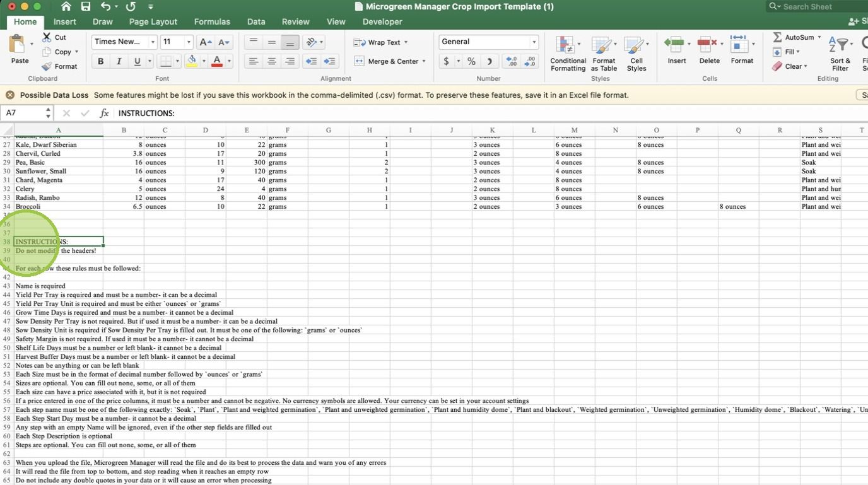Open text orientation options
Viewport: 868px width, 485px height.
[313, 42]
